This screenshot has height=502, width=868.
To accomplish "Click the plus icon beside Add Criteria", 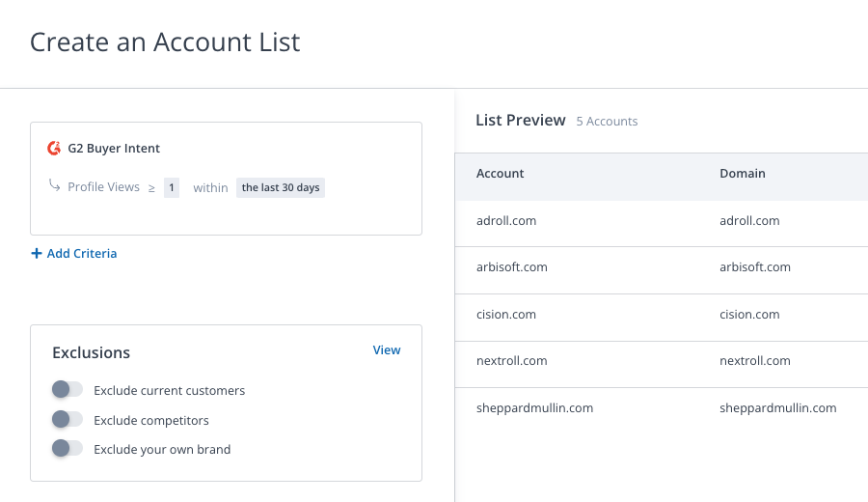I will click(37, 254).
